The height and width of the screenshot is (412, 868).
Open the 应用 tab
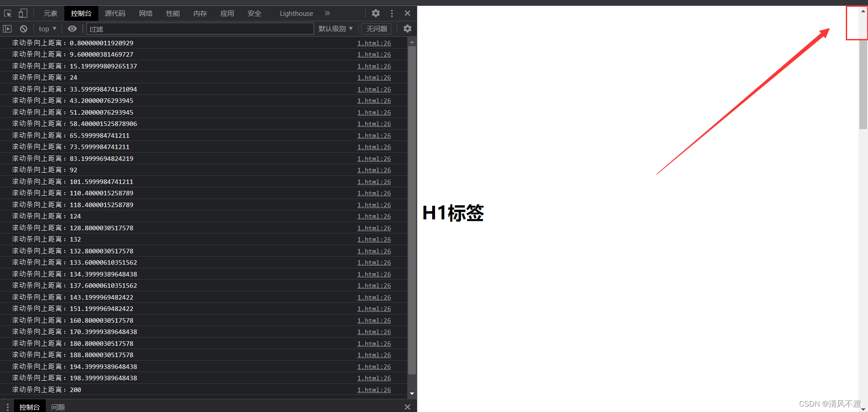point(227,14)
